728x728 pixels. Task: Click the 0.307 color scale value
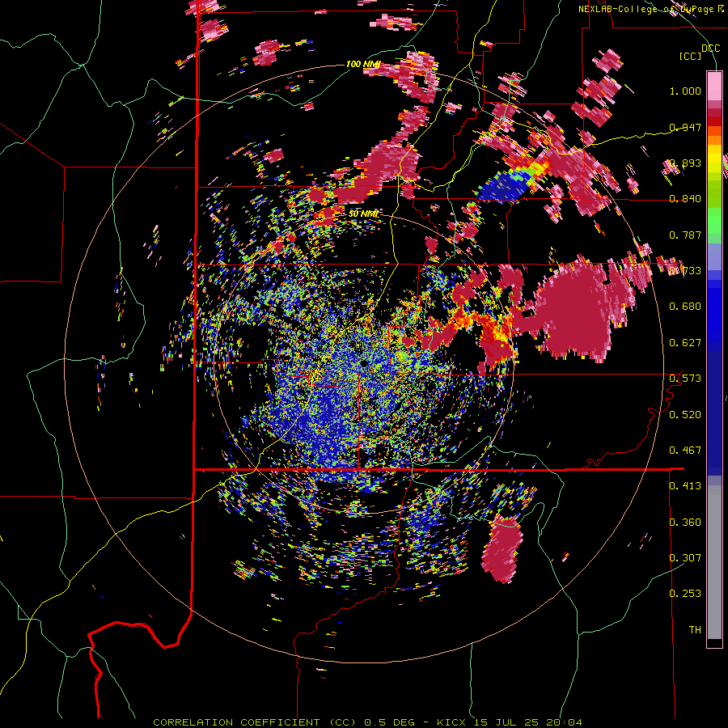coord(685,558)
